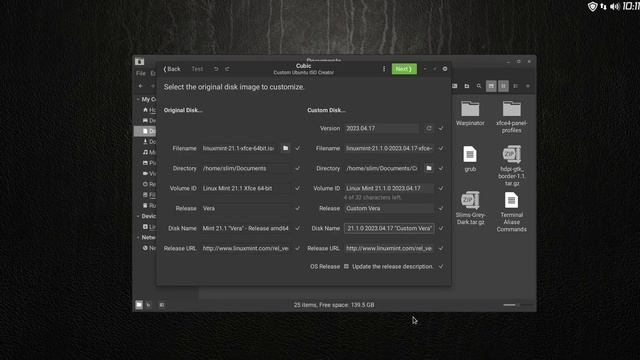Show places sidebar via status bar icon
640x360 pixels.
point(139,305)
